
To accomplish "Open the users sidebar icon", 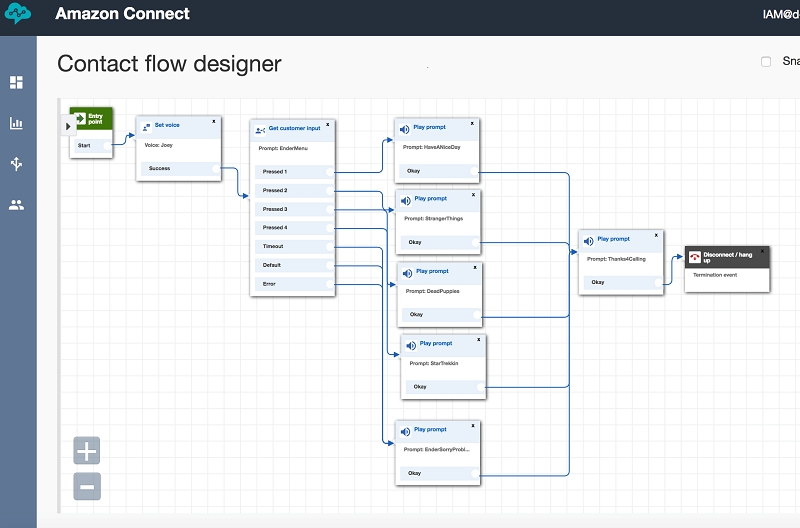I will tap(16, 205).
